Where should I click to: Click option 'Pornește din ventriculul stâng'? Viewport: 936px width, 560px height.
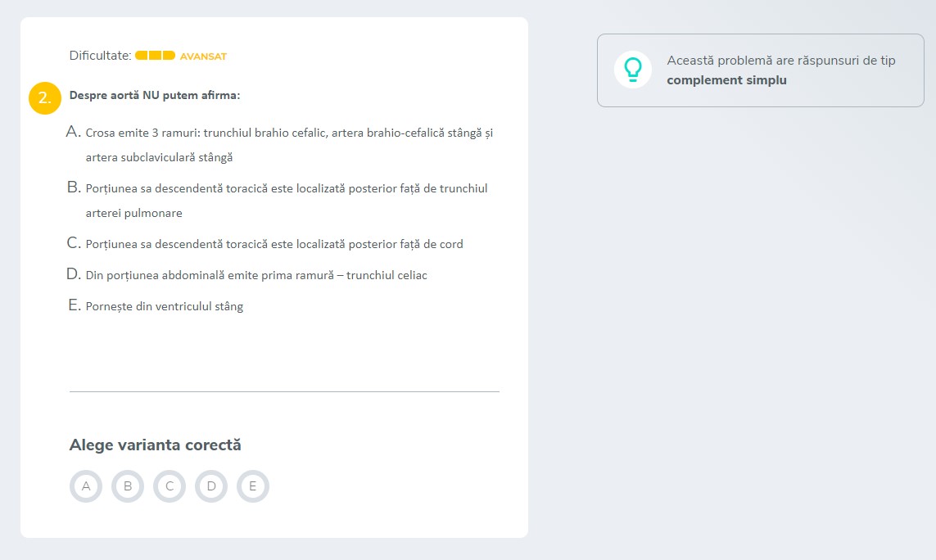click(165, 306)
